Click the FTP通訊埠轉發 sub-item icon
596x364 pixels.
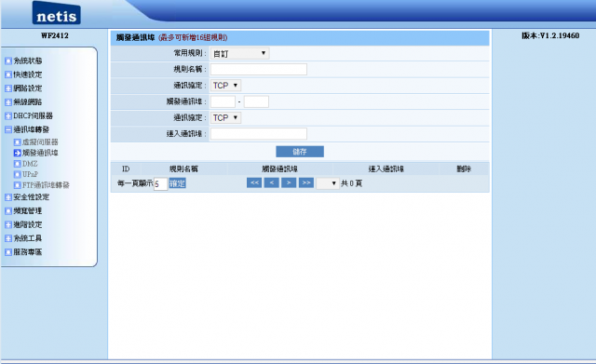click(17, 185)
